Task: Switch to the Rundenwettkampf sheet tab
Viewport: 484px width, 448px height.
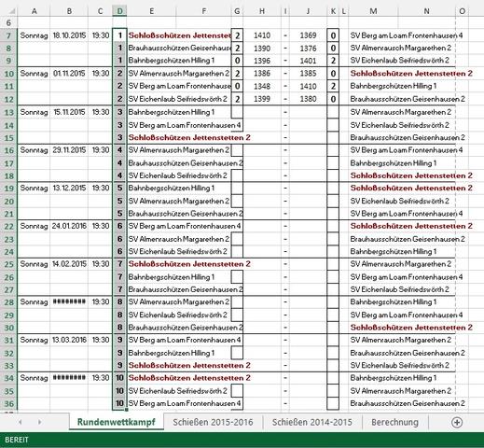Action: pos(117,422)
